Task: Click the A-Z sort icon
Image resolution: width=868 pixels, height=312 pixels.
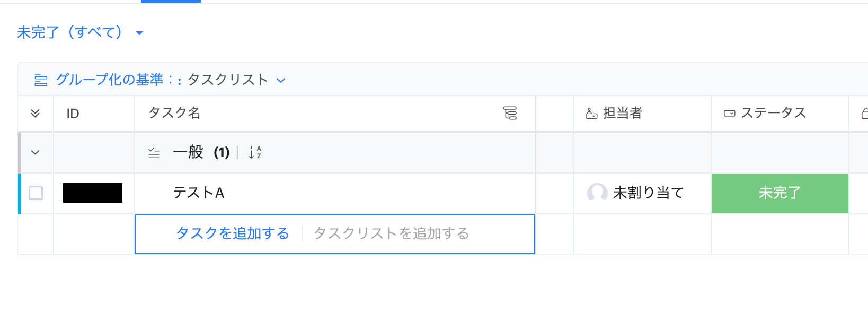Action: 255,153
